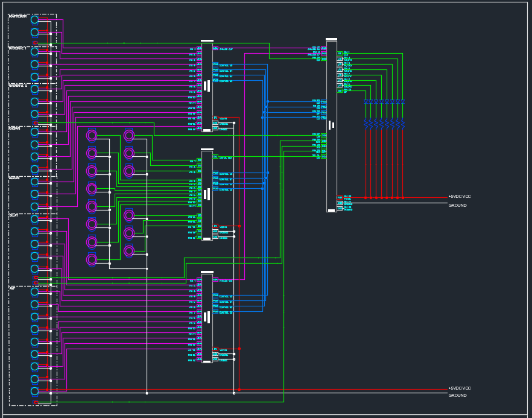Click the +5VDC VCC net label
This screenshot has width=532, height=418.
(459, 196)
